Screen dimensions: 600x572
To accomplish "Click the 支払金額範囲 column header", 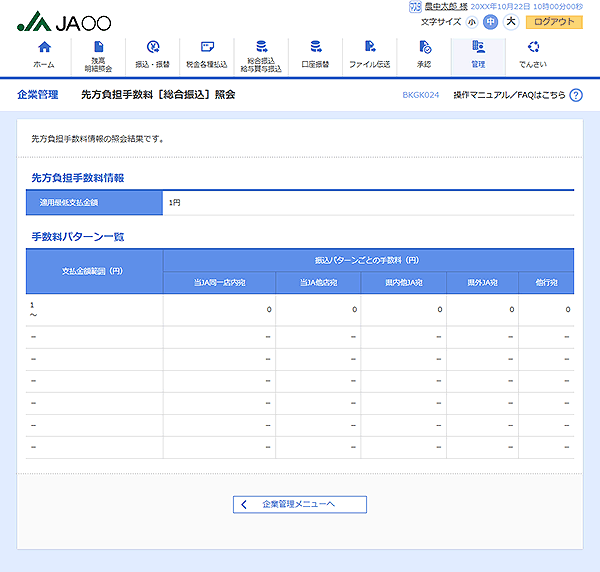I will [x=92, y=271].
